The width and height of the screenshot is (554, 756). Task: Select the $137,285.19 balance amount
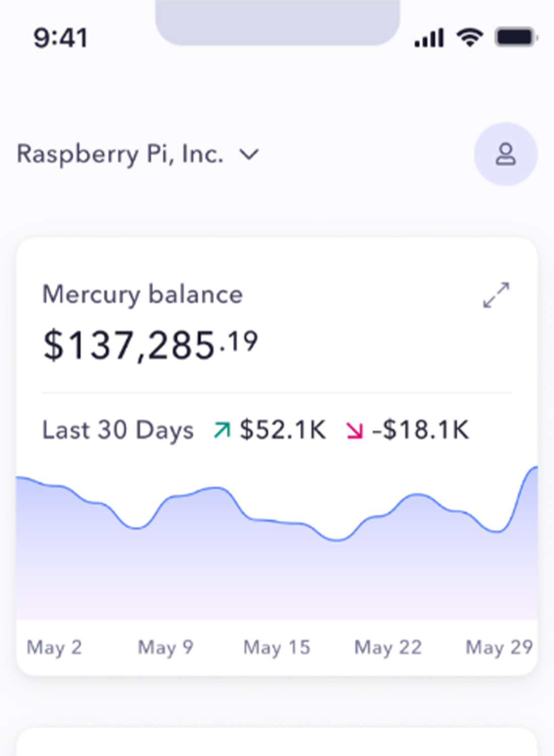[x=150, y=346]
